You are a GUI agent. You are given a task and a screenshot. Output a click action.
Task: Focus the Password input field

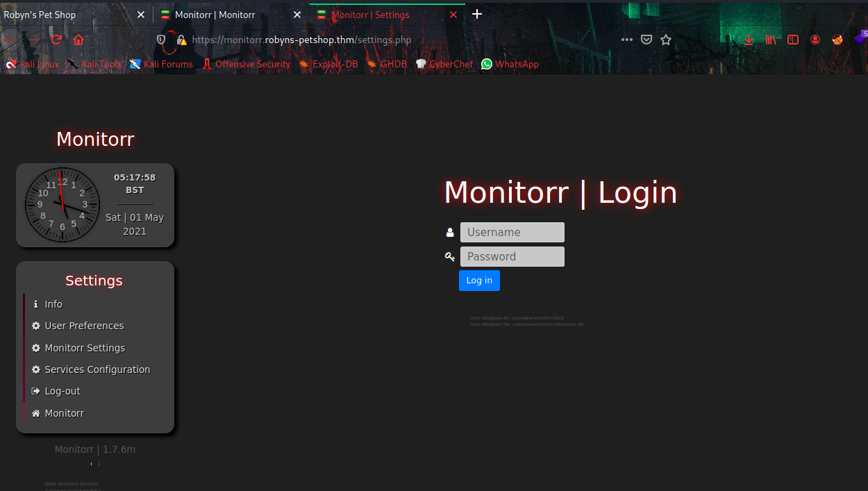coord(512,256)
